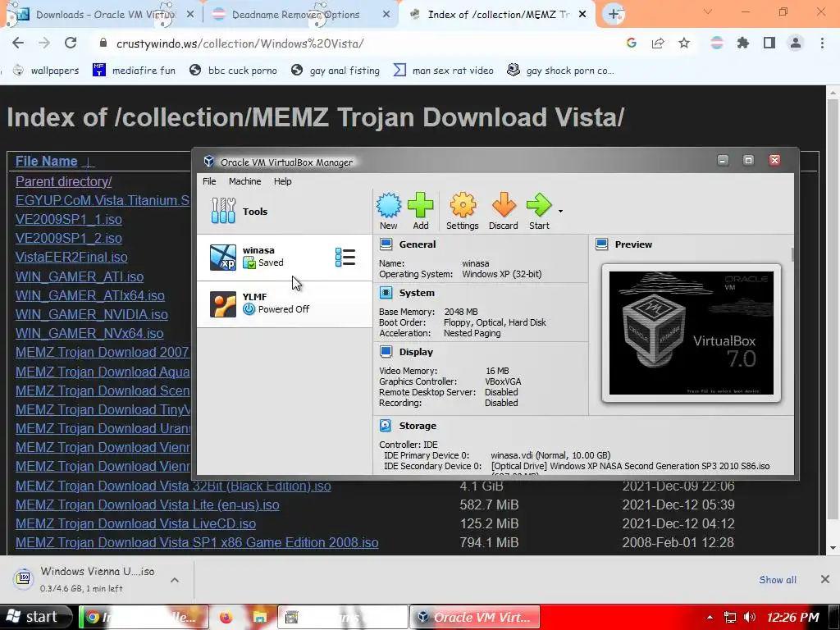Open Vista Lite (en-us).iso link
Screen dimensions: 840x630
click(x=148, y=505)
